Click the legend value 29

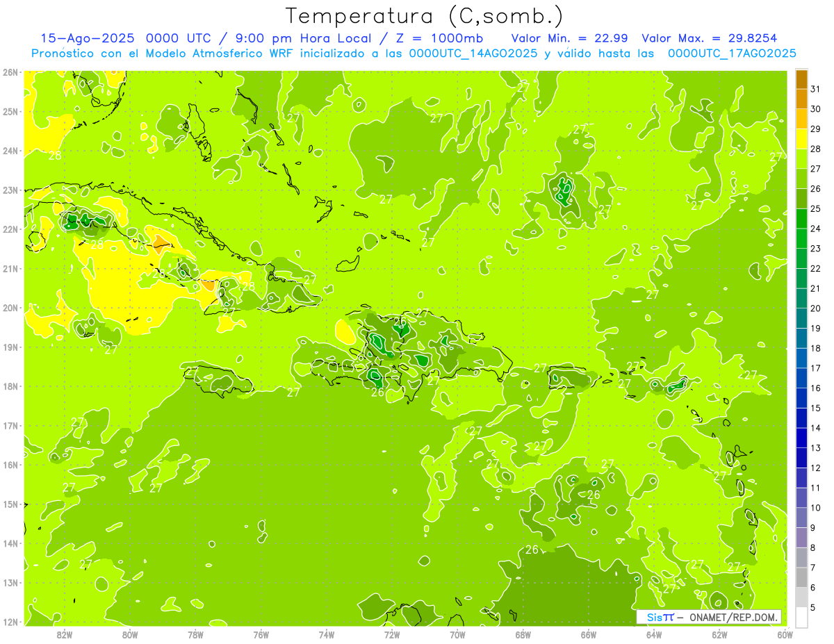coord(816,129)
